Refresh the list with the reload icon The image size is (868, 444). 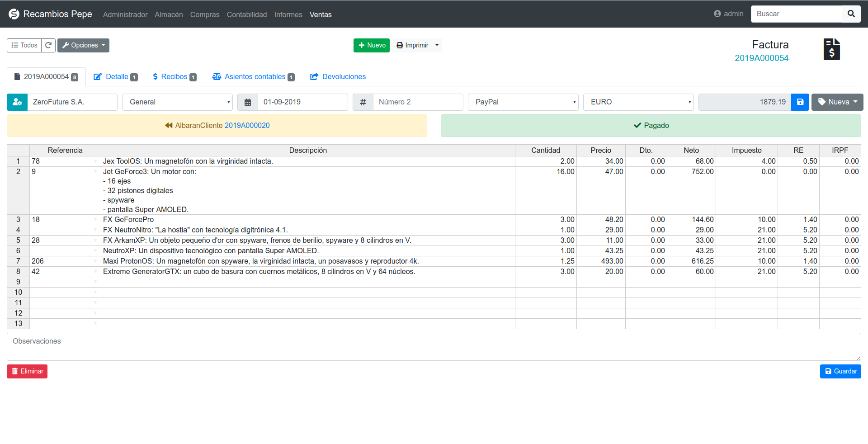click(x=48, y=45)
